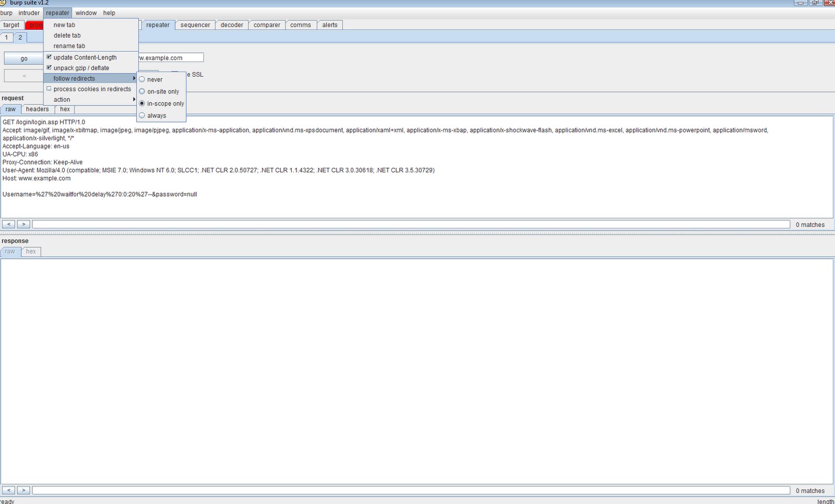Screen dimensions: 835x504
Task: Click the request search input field
Action: click(411, 224)
